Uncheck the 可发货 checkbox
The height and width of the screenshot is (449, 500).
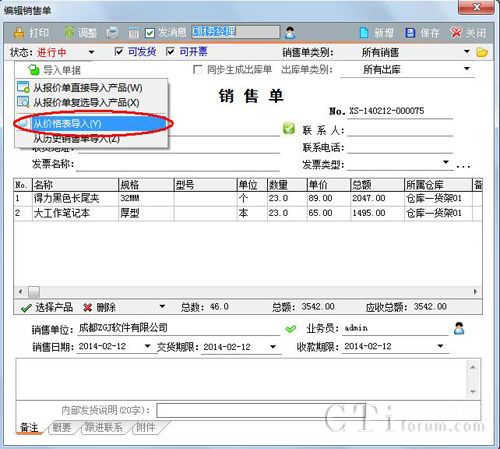[119, 51]
